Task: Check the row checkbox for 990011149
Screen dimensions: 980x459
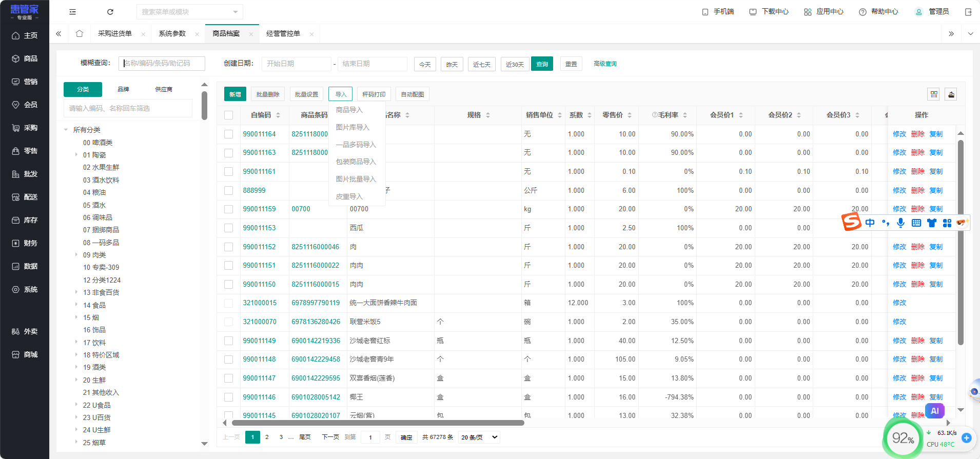Action: click(x=229, y=341)
